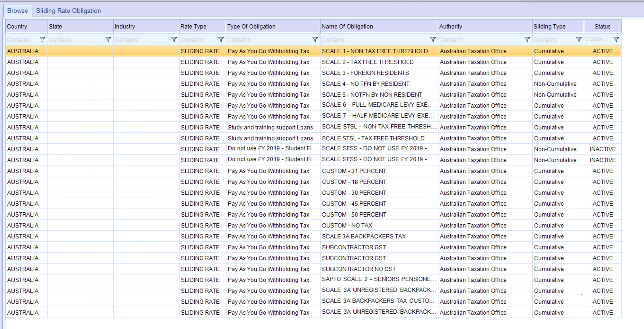Select the SCALE 2 - TAX FREE THRESHOLD row

pos(367,62)
